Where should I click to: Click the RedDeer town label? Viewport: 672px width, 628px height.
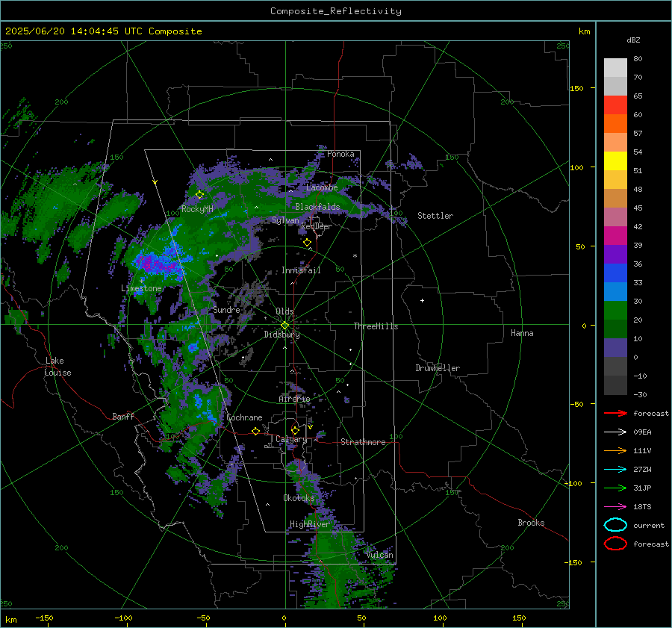(x=317, y=226)
